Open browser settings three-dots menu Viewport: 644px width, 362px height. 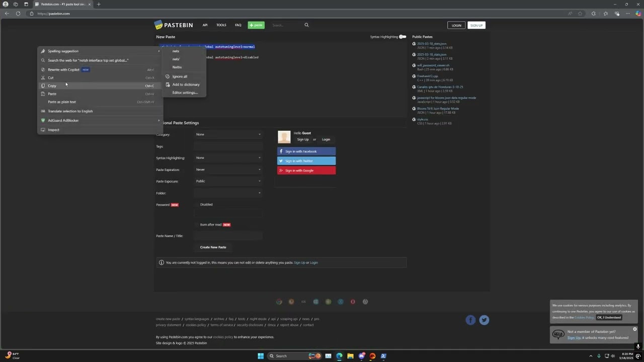tap(628, 14)
